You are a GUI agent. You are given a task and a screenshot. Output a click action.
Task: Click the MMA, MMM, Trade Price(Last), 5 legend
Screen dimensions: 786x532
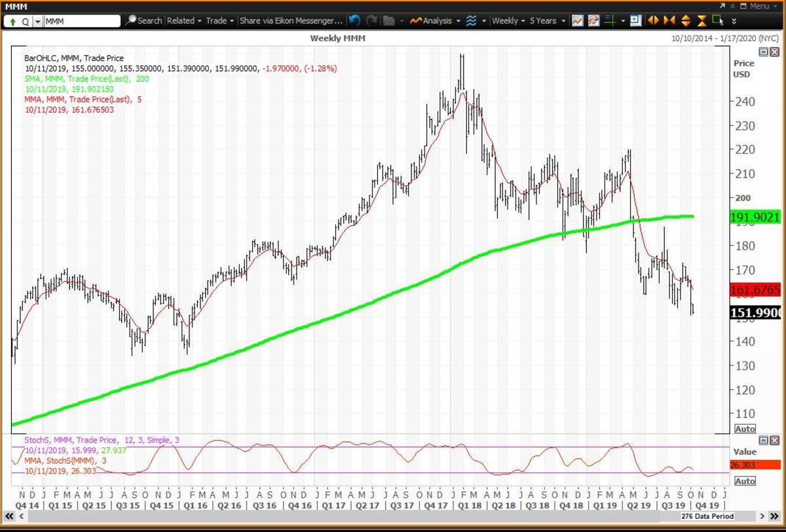pos(83,100)
